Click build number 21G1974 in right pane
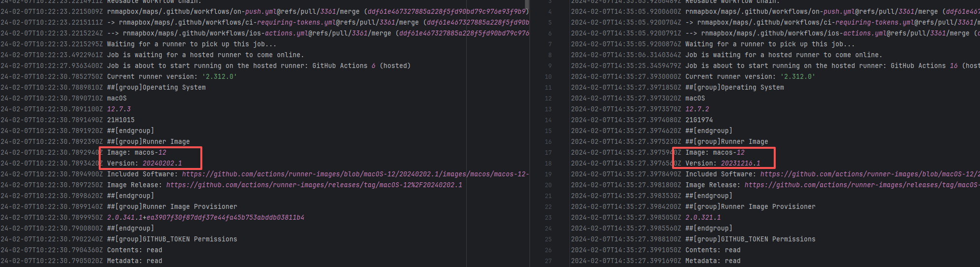The width and height of the screenshot is (980, 267). coord(699,120)
